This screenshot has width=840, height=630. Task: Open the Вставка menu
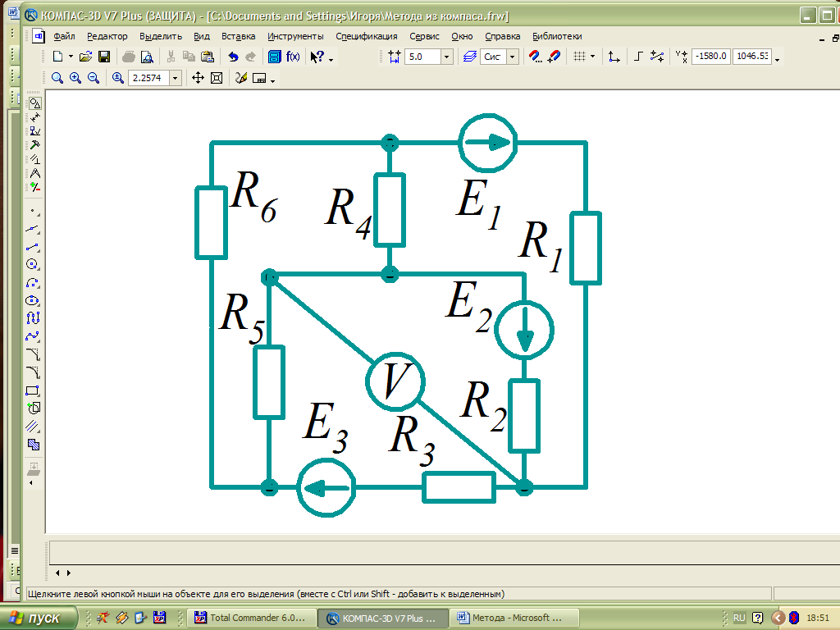click(x=239, y=36)
